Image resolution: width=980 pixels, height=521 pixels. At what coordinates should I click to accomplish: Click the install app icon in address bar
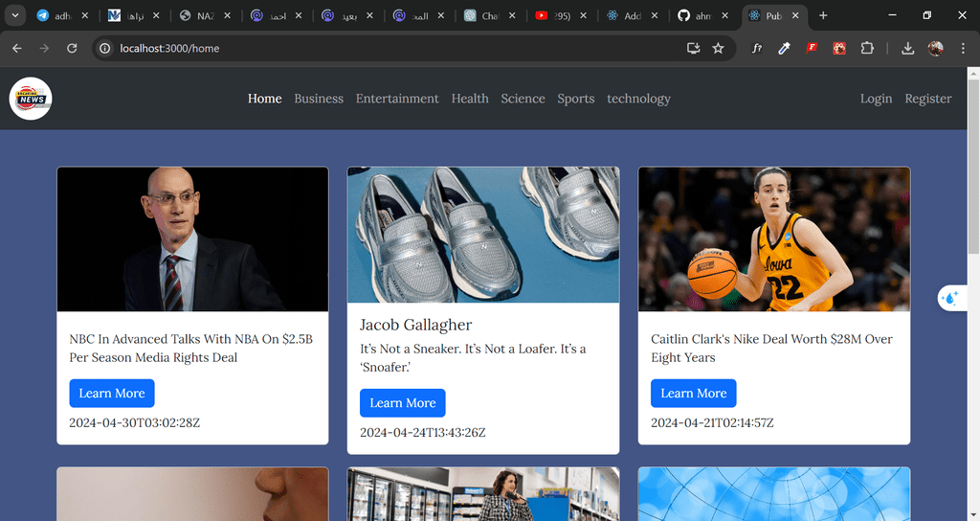click(693, 48)
